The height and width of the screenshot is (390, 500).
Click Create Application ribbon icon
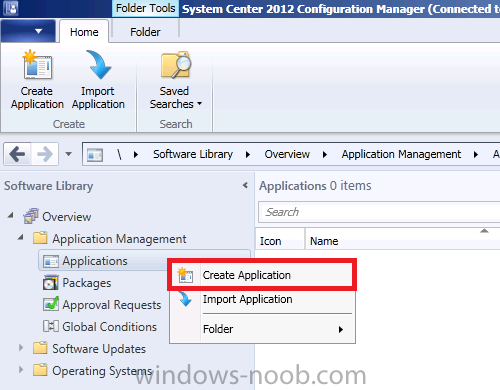37,65
